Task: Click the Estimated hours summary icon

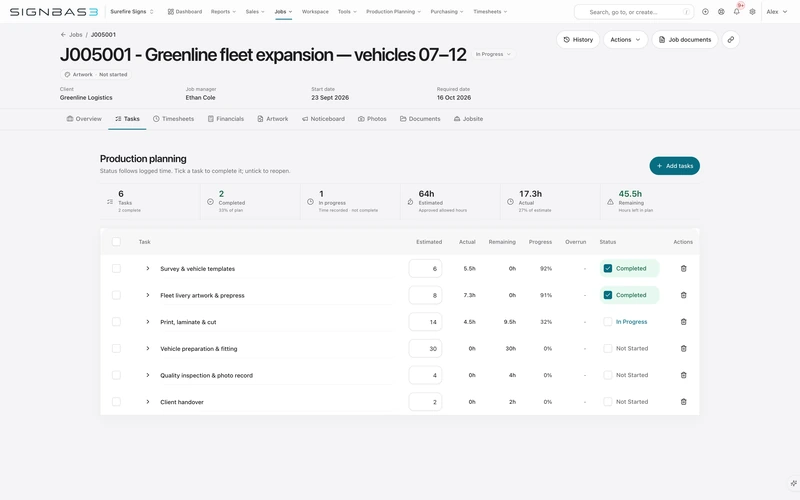Action: point(410,202)
